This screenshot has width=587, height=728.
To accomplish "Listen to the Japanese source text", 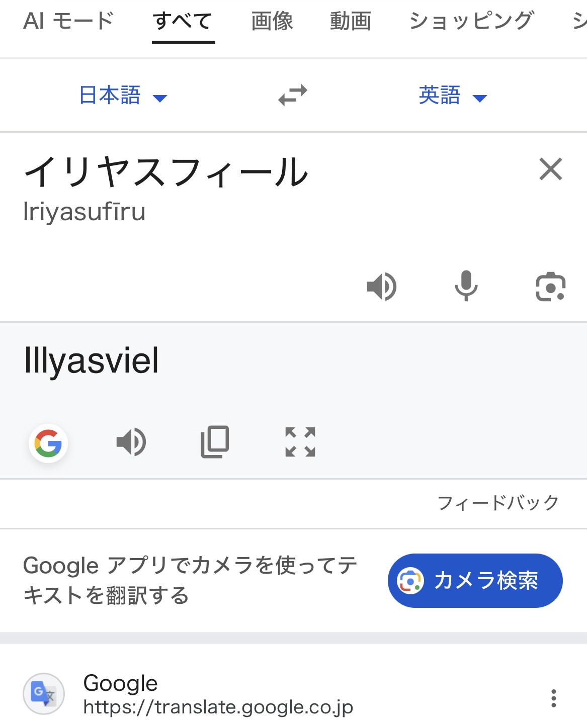I will click(x=382, y=287).
